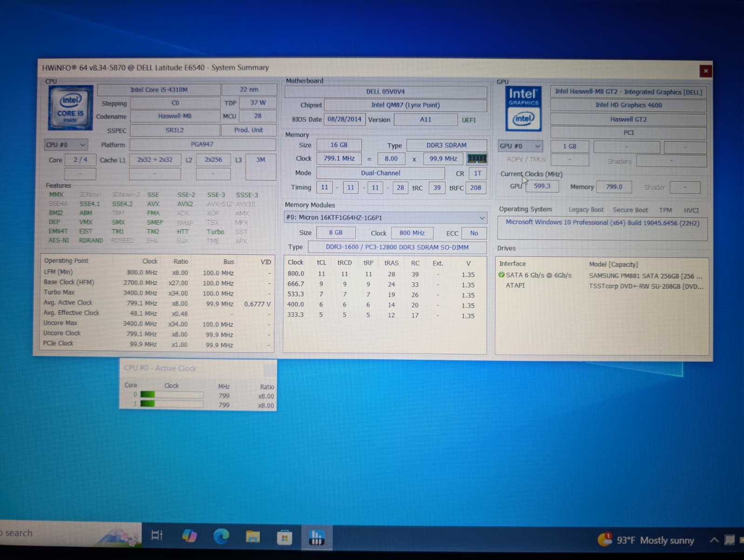Viewport: 744px width, 560px height.
Task: Select the SAMSUNG PM881 SATA 256GB drive row
Action: (602, 275)
